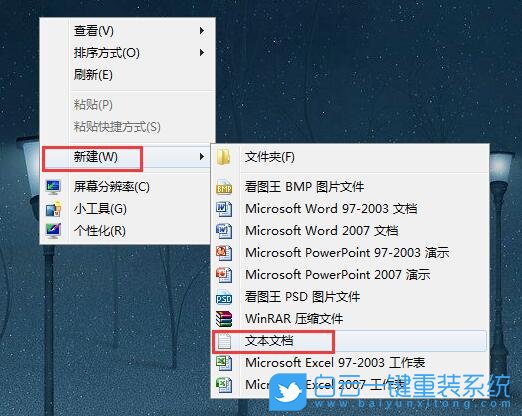Click the 屏幕分辨率 monitor icon
This screenshot has height=416, width=522.
[53, 187]
